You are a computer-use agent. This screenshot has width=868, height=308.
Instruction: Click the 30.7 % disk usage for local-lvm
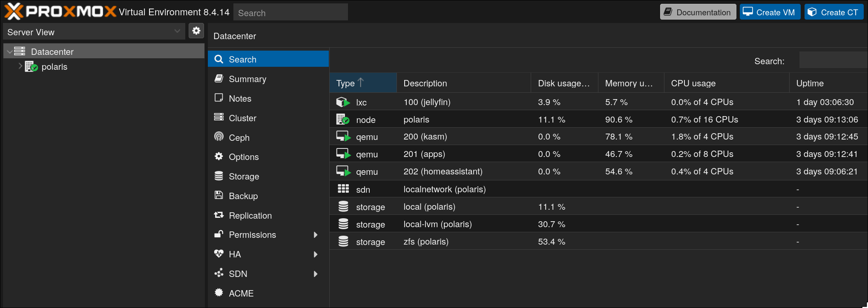point(552,224)
